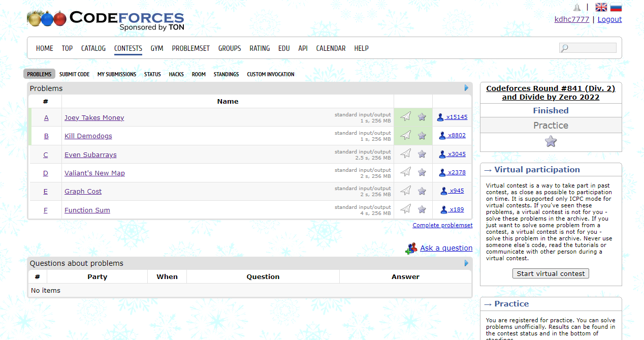The image size is (644, 340).
Task: Click the paper plane submit icon for Joey Takes Money
Action: (405, 116)
